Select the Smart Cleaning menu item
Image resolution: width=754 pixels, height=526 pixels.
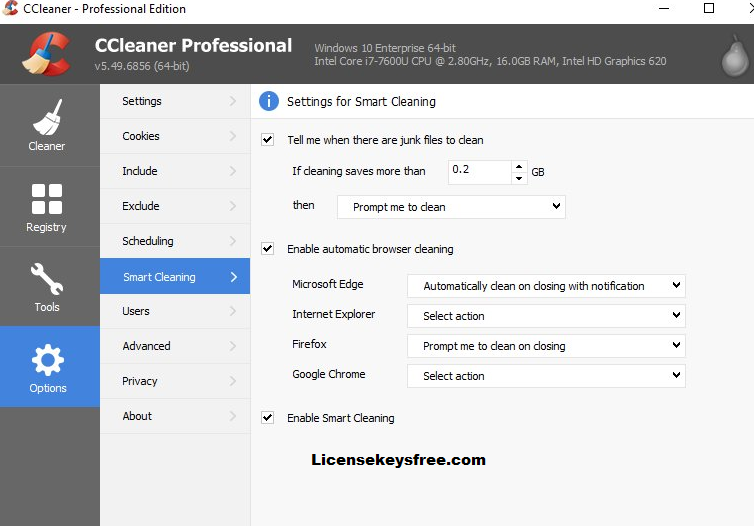[175, 276]
